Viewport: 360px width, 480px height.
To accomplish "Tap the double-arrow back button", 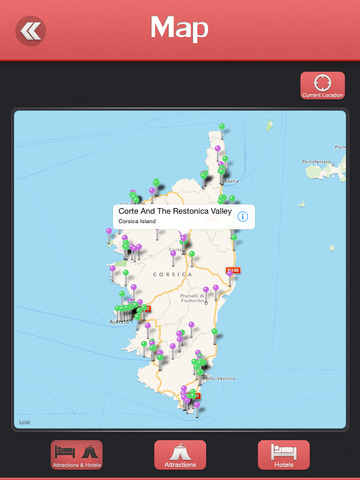I will point(30,31).
